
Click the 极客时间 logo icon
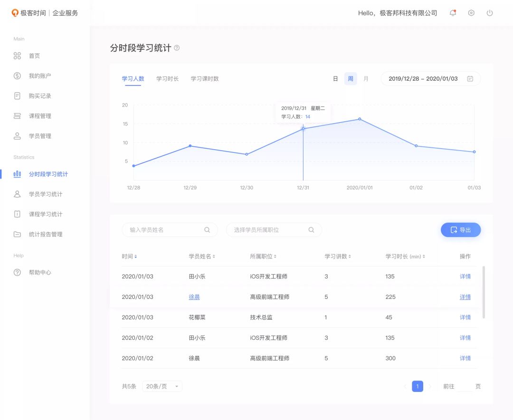(15, 13)
